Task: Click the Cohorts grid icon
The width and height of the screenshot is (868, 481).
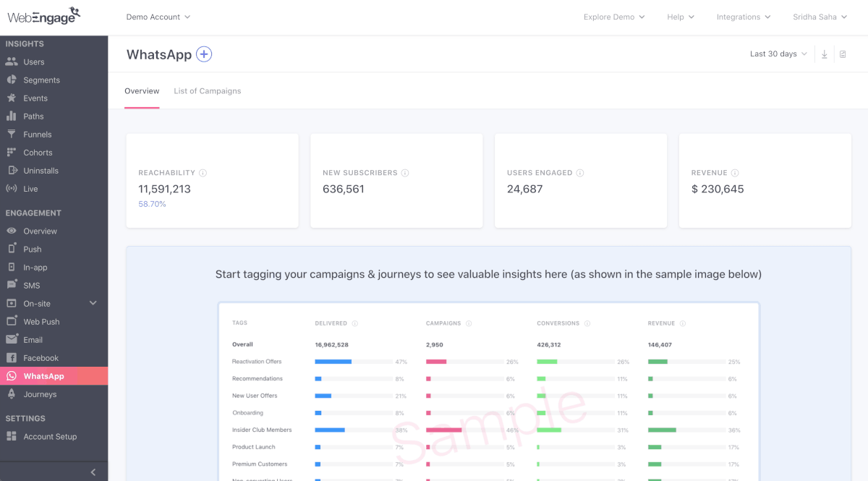Action: click(x=12, y=153)
